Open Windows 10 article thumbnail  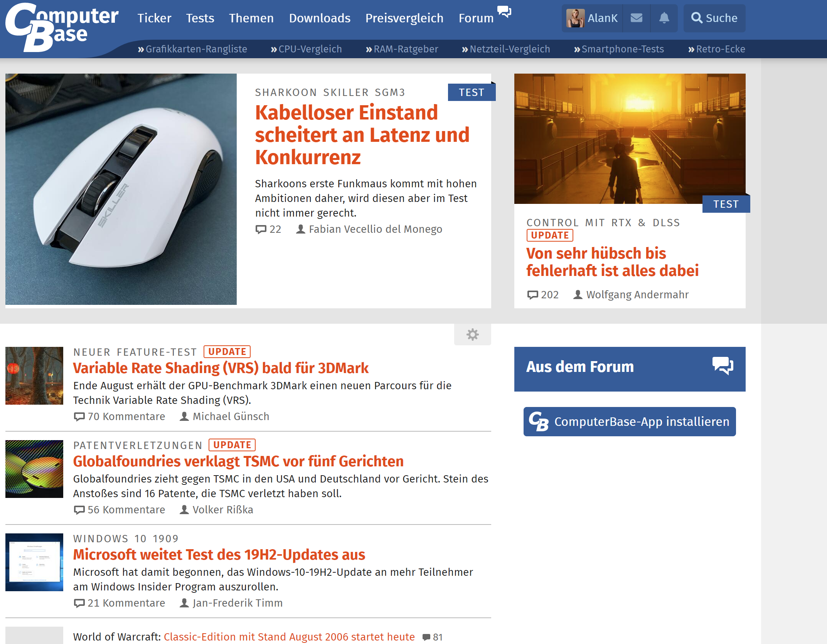coord(34,562)
